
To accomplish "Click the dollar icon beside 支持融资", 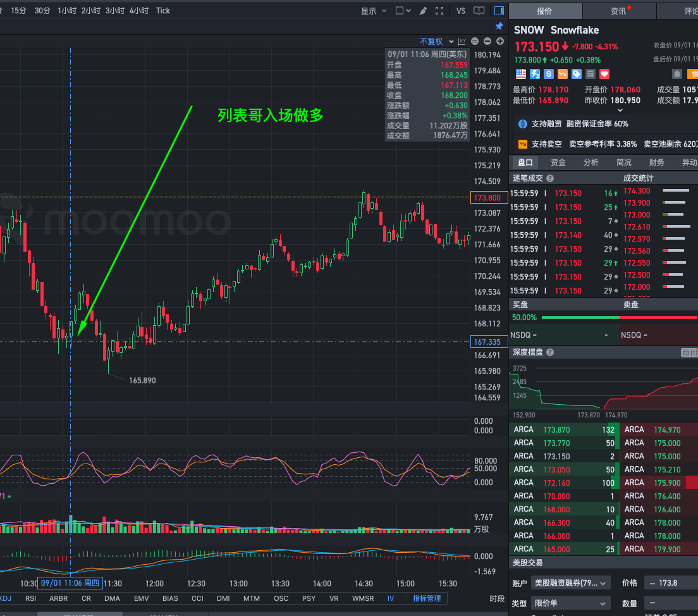I will 523,124.
